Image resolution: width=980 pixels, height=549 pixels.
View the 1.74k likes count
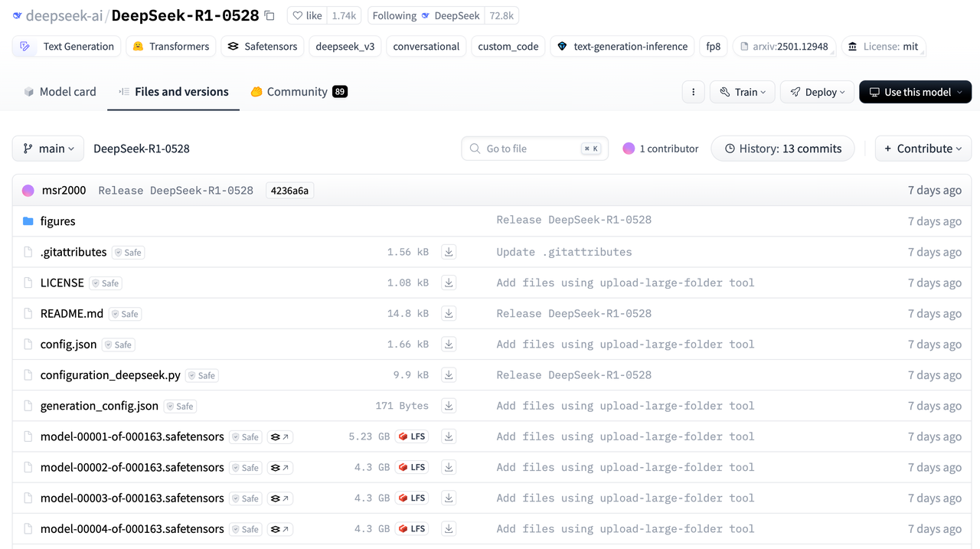click(344, 15)
